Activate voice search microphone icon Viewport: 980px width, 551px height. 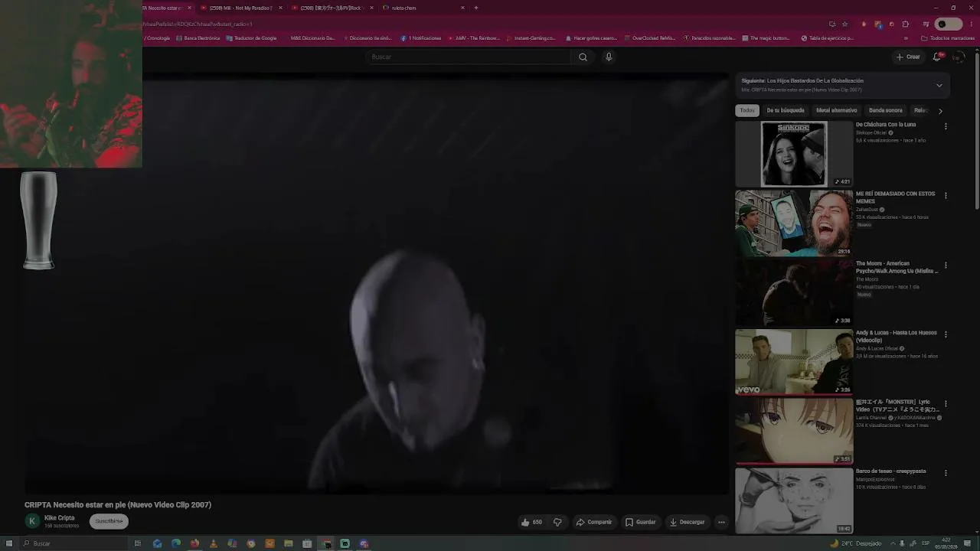(x=609, y=57)
